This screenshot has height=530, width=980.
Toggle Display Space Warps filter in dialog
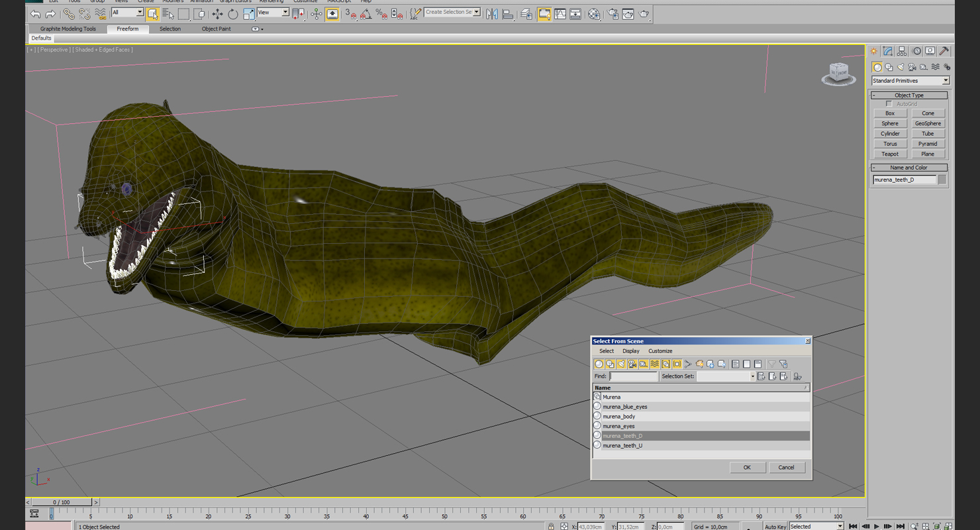point(655,364)
